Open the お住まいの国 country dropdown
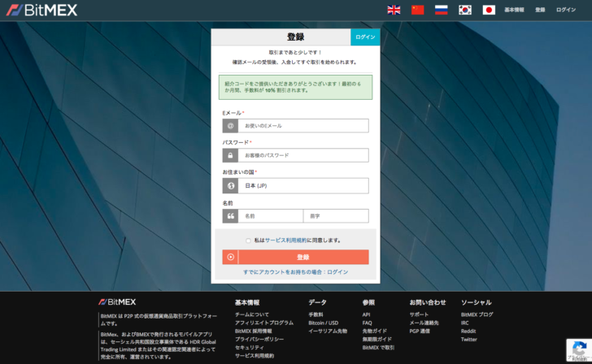This screenshot has height=364, width=592. (303, 185)
